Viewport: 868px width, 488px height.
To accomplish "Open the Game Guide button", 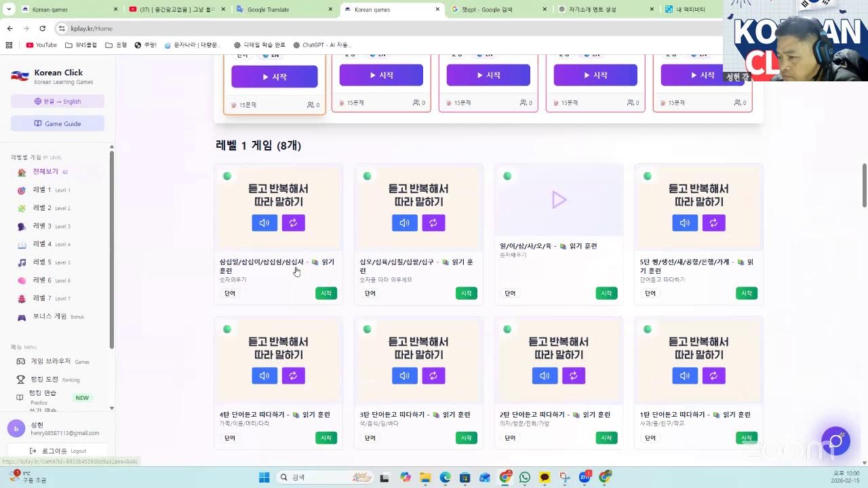I will pyautogui.click(x=58, y=123).
